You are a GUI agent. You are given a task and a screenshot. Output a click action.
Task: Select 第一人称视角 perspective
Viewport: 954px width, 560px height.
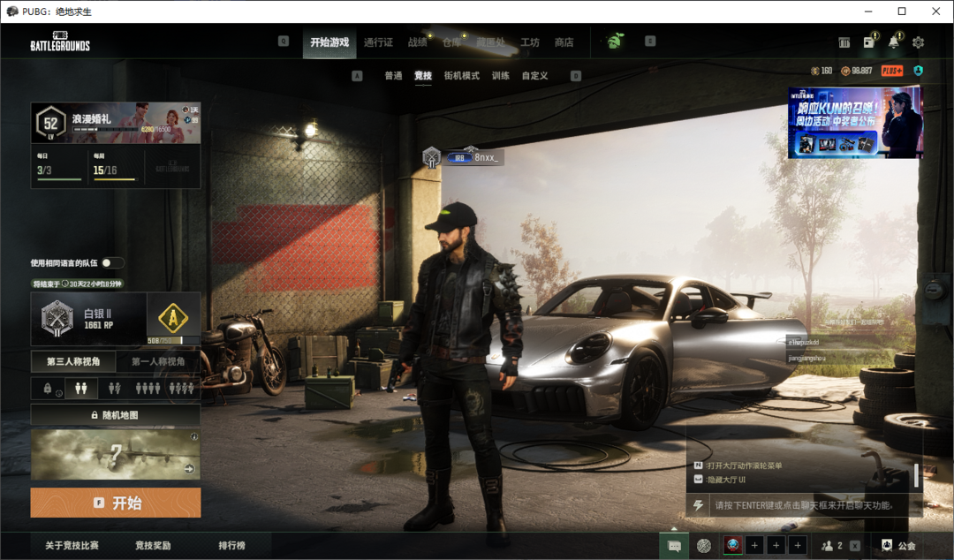coord(158,361)
